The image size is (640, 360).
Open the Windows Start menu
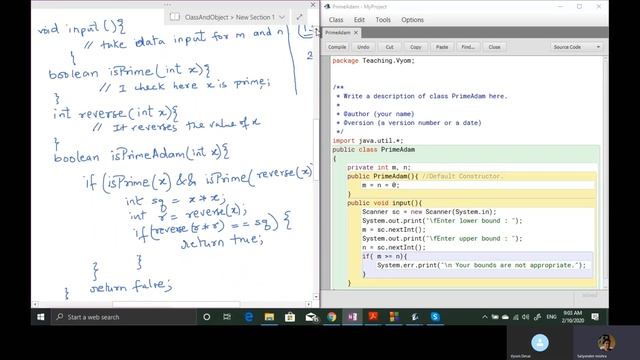41,317
